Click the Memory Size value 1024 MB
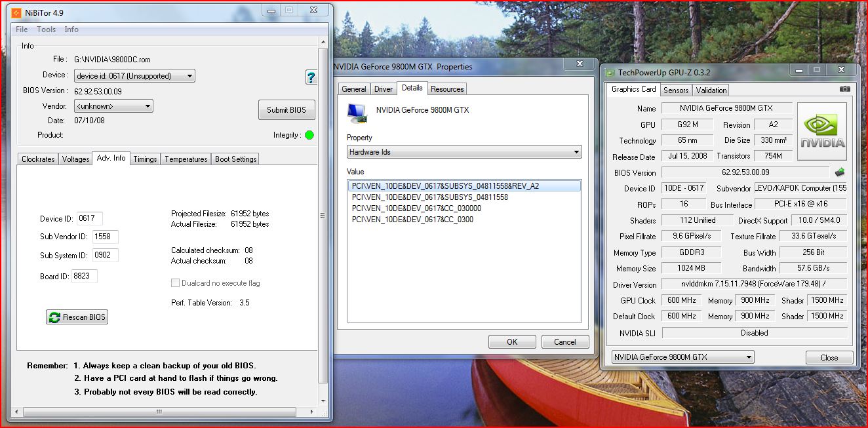 [691, 268]
